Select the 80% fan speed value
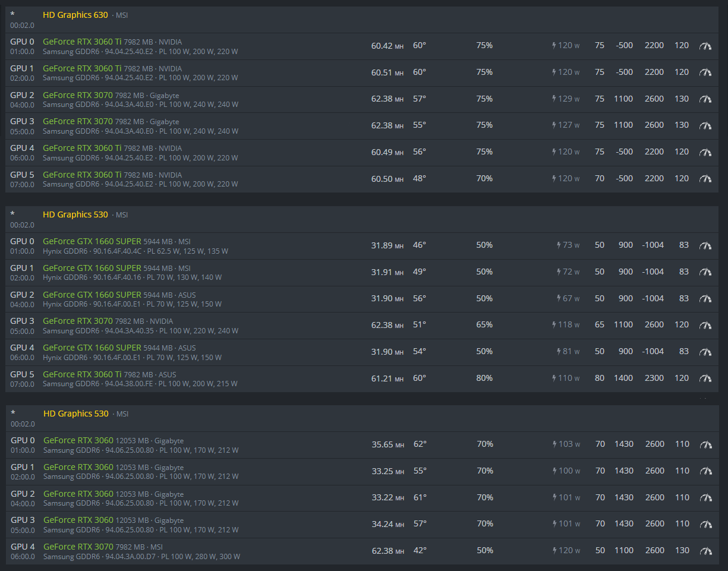This screenshot has width=728, height=571. point(484,378)
